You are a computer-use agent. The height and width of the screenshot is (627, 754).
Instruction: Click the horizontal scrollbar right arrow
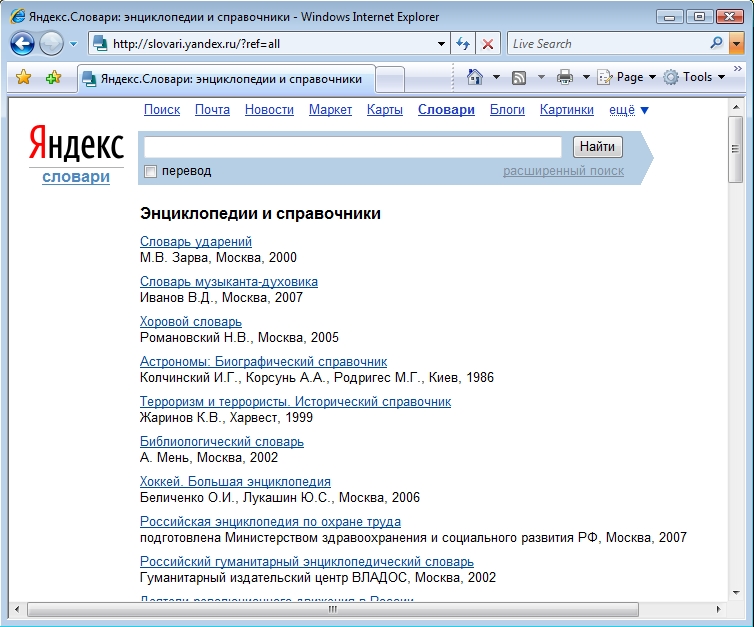tap(718, 609)
